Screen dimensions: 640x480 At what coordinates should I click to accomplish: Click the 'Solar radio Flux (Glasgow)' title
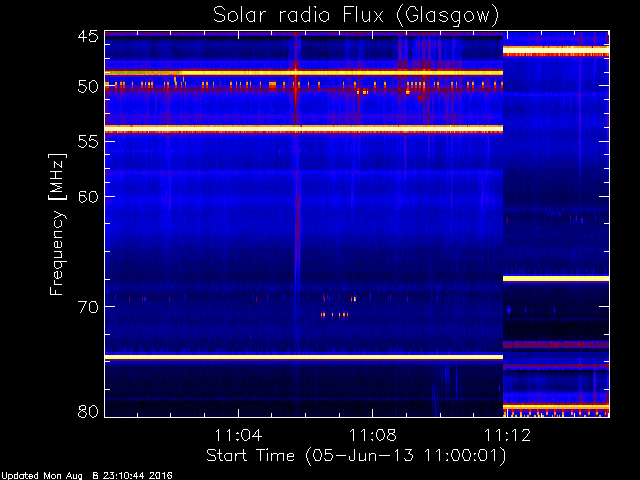(356, 16)
